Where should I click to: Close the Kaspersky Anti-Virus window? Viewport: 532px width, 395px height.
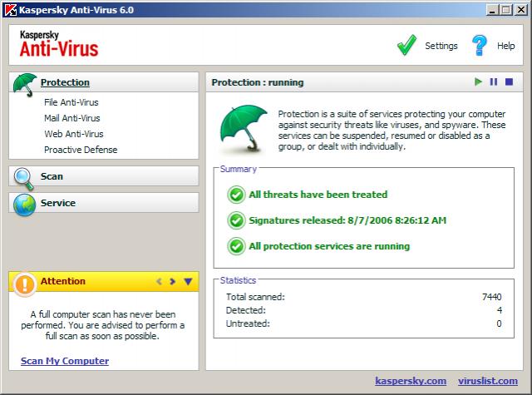click(521, 9)
